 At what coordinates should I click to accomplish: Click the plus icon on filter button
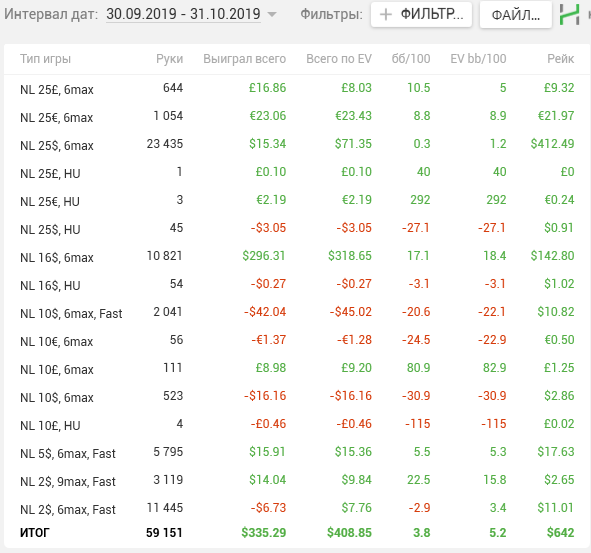click(x=386, y=15)
